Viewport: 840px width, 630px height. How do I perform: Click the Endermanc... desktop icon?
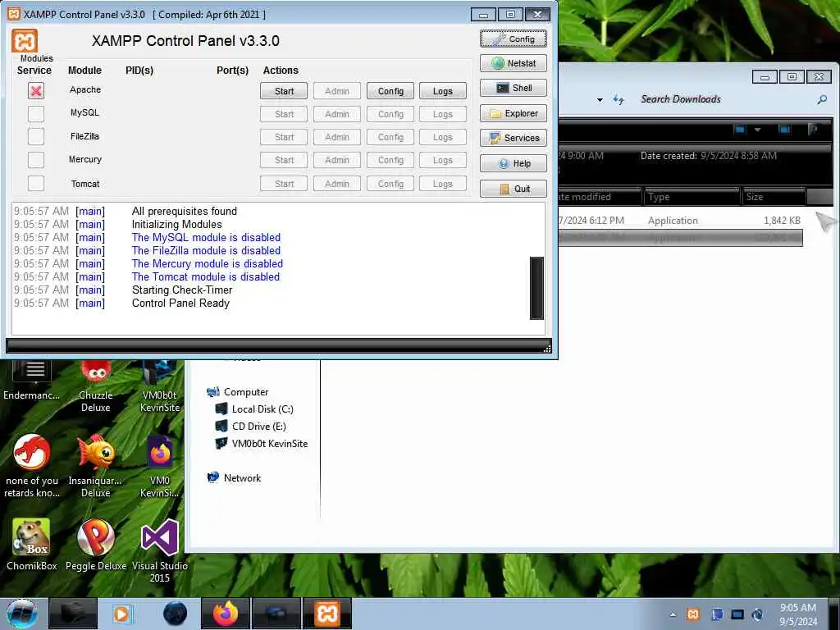(32, 381)
